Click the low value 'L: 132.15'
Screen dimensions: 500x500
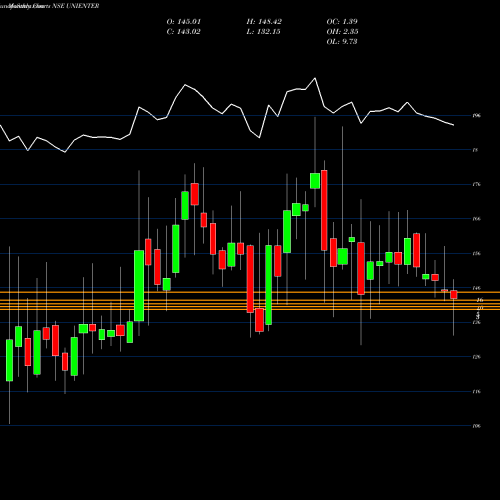point(263,32)
